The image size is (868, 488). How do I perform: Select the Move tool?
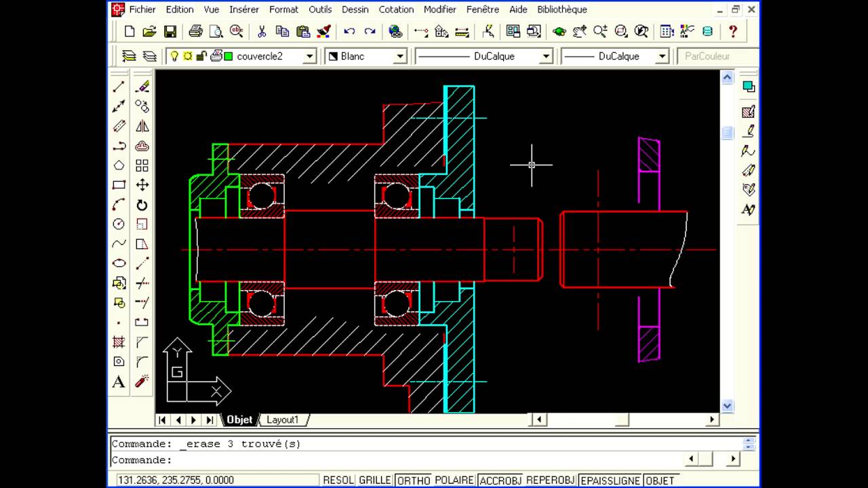(142, 185)
